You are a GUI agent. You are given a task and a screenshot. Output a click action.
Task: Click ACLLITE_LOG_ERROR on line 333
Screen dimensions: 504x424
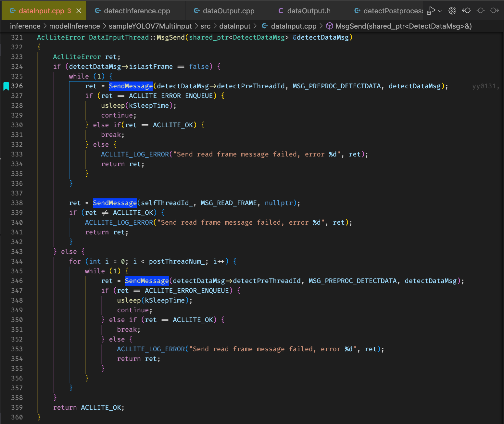coord(135,154)
